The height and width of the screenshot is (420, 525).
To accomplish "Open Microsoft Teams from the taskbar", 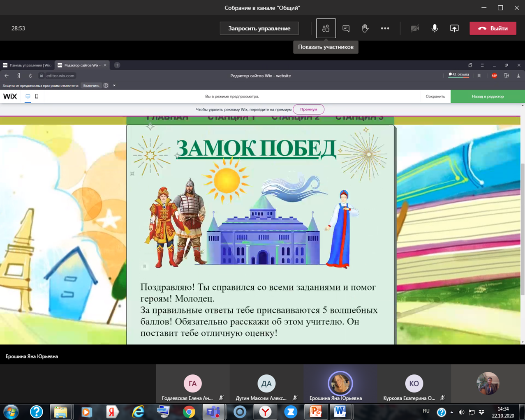I will 214,411.
